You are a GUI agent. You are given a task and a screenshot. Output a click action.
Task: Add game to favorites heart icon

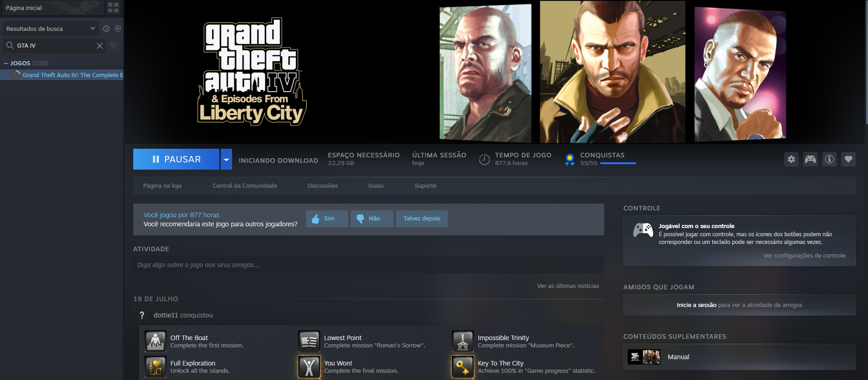tap(849, 159)
